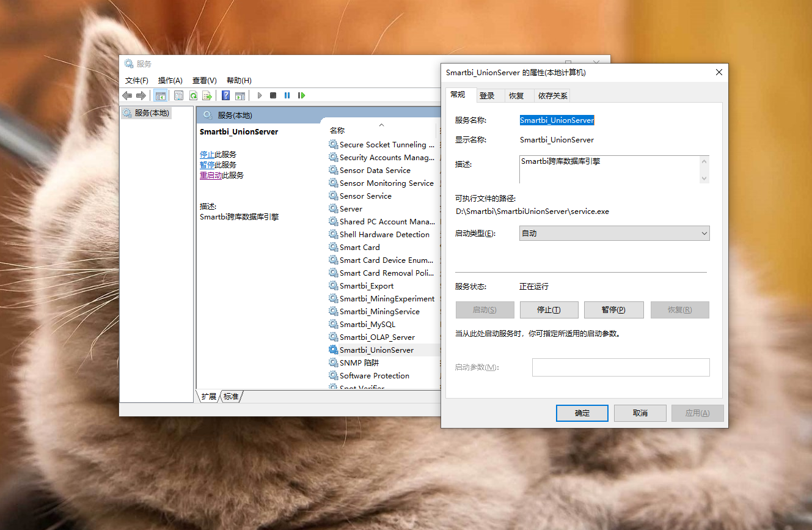Click the greyed-out 应用(A) button

click(697, 413)
